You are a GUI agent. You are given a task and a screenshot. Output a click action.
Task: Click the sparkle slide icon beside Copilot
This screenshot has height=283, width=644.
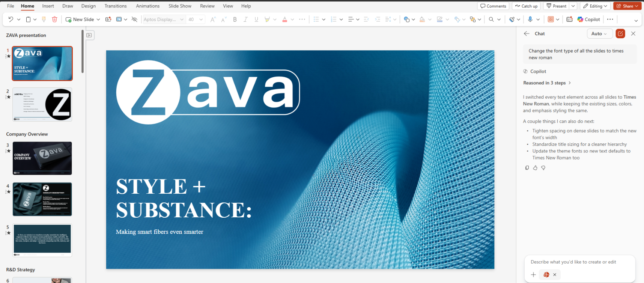569,20
